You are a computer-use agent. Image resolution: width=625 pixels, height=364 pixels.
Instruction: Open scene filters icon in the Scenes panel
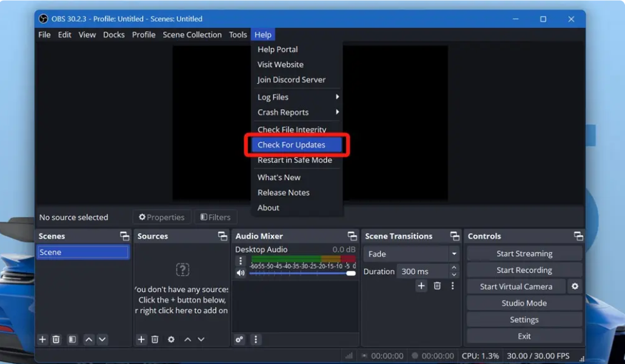[x=72, y=339]
